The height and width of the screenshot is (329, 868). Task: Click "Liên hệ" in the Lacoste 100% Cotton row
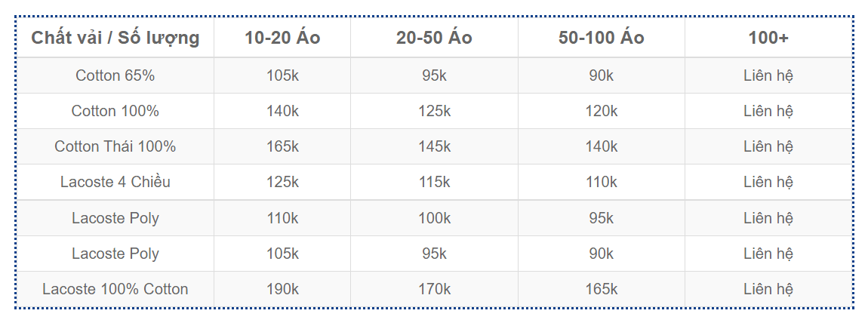(768, 289)
